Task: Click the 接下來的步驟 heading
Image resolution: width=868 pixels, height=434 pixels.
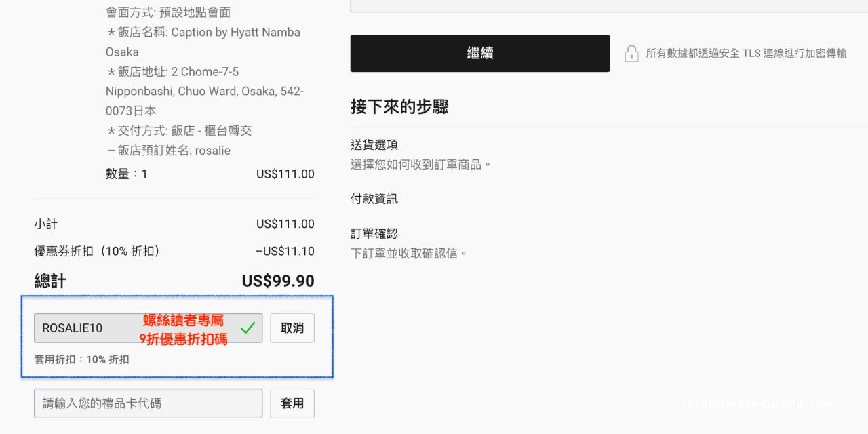Action: point(399,106)
